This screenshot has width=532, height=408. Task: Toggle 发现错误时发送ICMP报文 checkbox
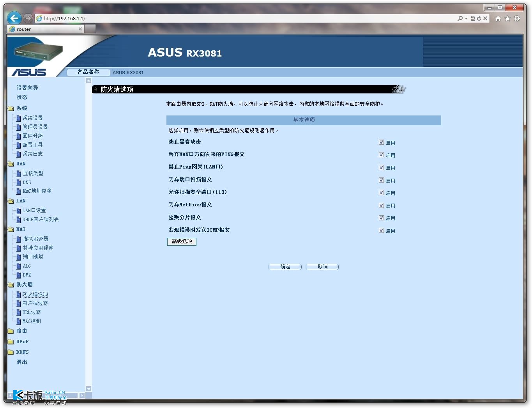381,231
